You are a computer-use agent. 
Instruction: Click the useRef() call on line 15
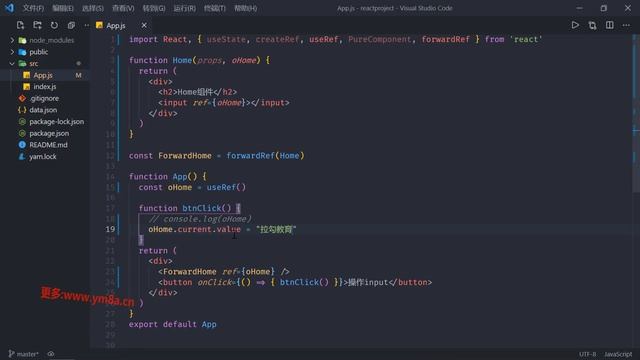tap(226, 187)
